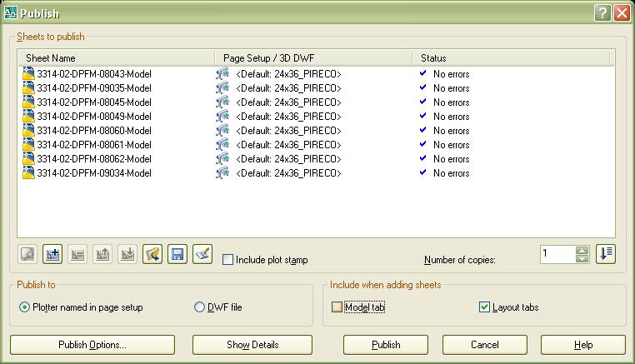Click the Status column header
Image resolution: width=635 pixels, height=364 pixels.
pos(511,58)
